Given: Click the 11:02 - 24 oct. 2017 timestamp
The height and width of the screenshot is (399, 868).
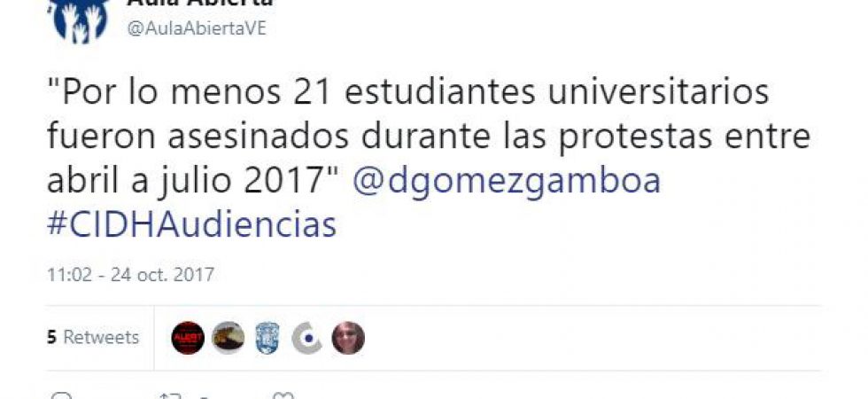Looking at the screenshot, I should click(131, 275).
